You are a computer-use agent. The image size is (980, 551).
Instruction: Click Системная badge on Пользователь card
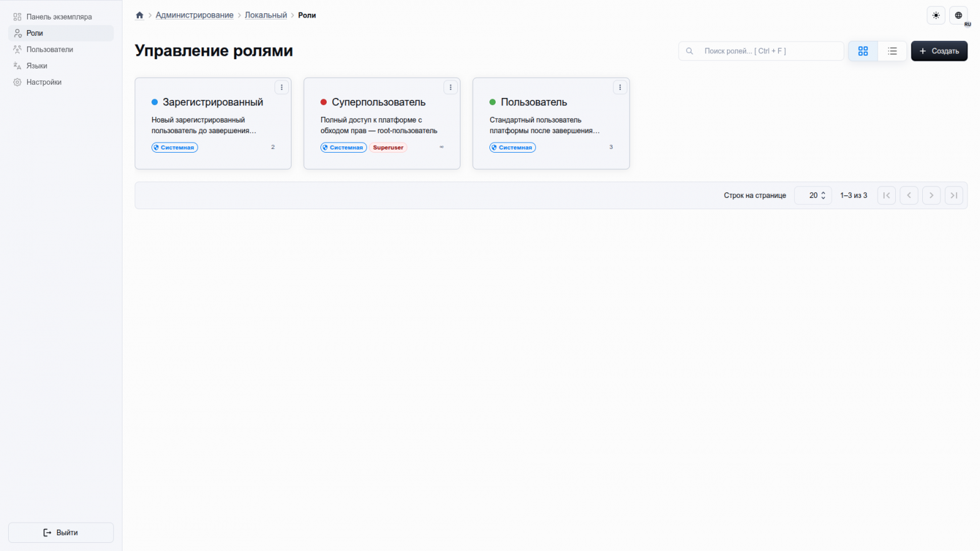click(513, 148)
